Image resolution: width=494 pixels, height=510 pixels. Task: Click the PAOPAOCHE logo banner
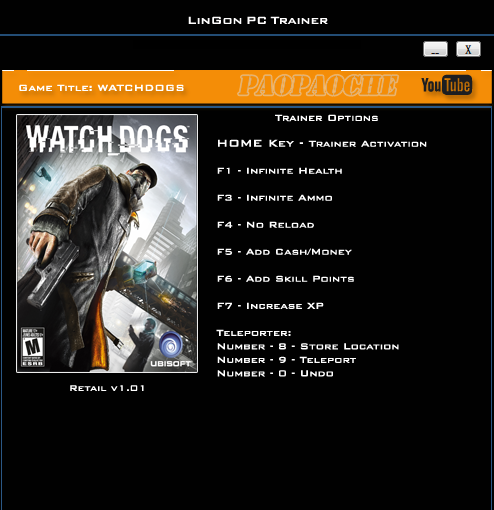318,85
